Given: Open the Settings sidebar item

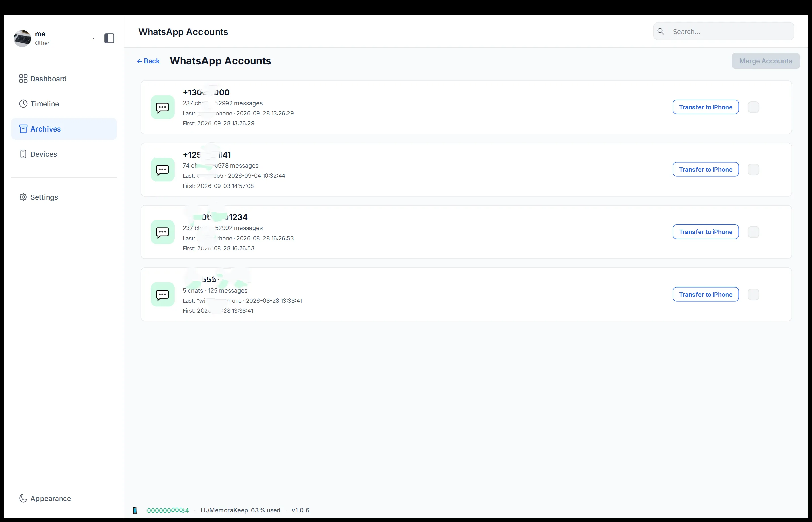Looking at the screenshot, I should point(64,197).
